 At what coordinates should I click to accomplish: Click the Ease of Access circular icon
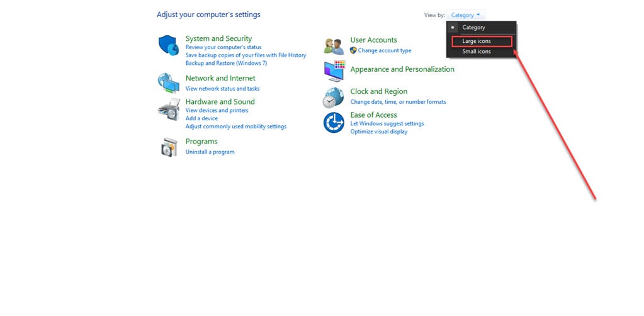tap(334, 123)
